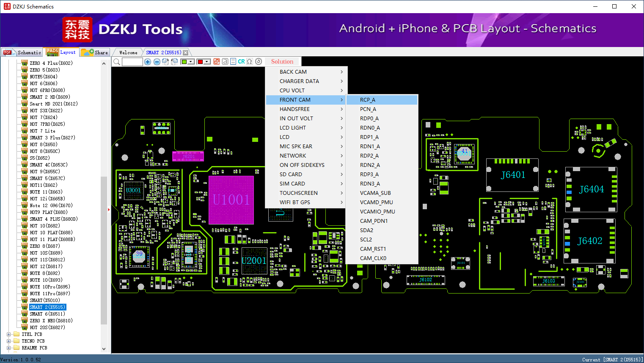Click the rotate board counter-clockwise icon
The image size is (644, 363).
click(x=174, y=62)
